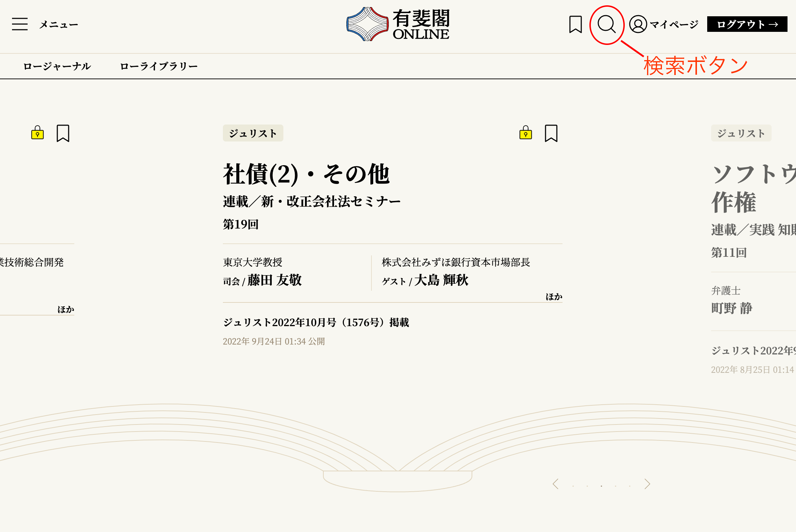796x532 pixels.
Task: Click the lock icon on left card
Action: pos(38,133)
